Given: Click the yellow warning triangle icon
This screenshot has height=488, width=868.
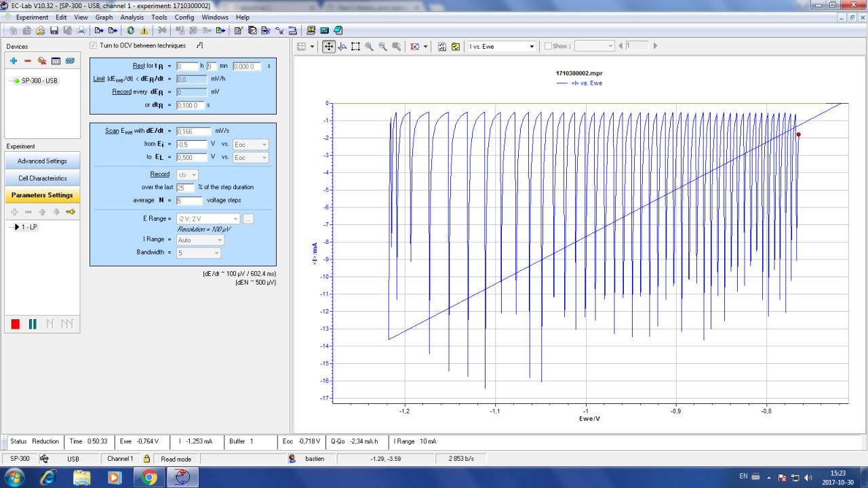Looking at the screenshot, I should (x=144, y=30).
